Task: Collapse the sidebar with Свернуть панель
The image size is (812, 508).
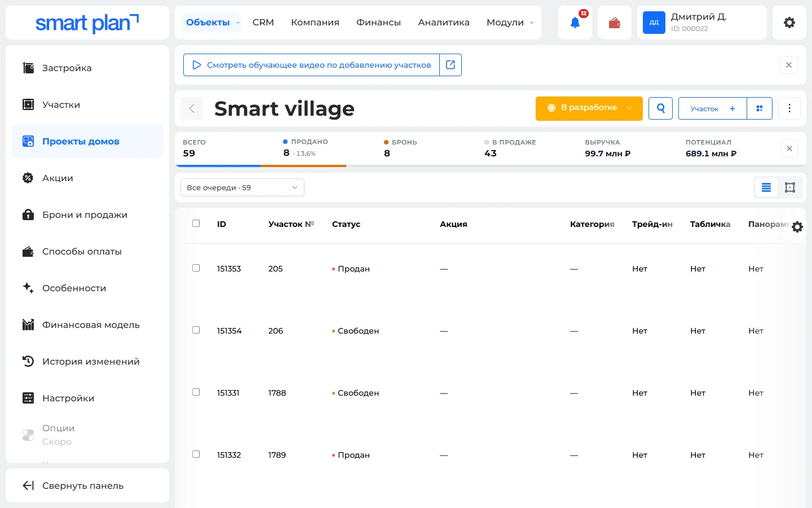Action: (x=87, y=485)
